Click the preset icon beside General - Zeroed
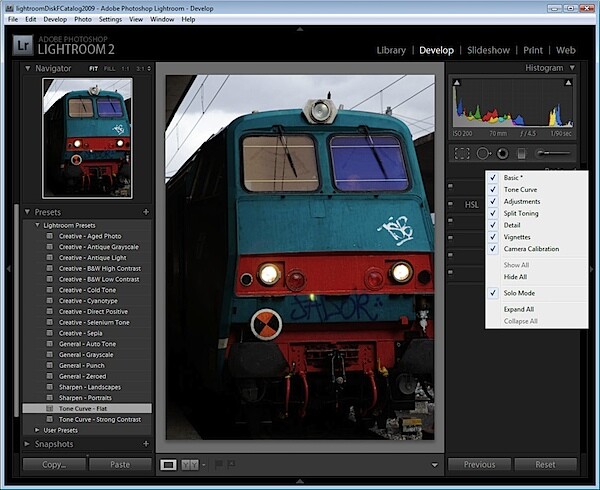This screenshot has height=490, width=600. click(50, 376)
